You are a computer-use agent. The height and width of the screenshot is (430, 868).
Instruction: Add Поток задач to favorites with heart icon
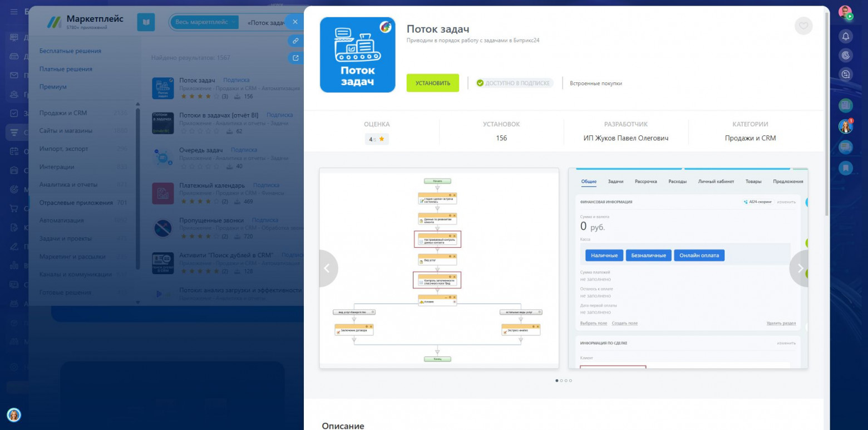click(x=803, y=26)
